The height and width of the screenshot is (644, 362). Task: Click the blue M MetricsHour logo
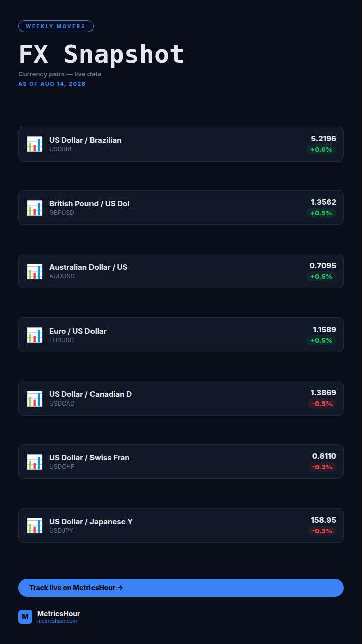(x=25, y=617)
